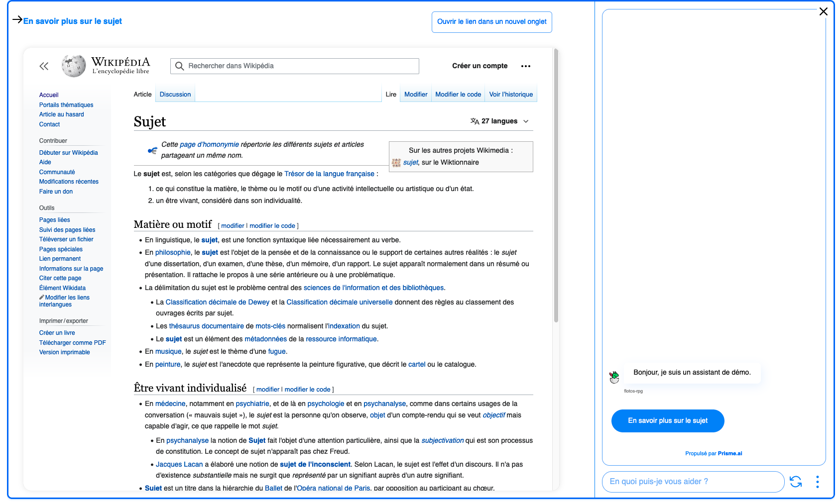Viewport: 839px width, 504px height.
Task: Open Trésor de la langue française link
Action: [329, 174]
